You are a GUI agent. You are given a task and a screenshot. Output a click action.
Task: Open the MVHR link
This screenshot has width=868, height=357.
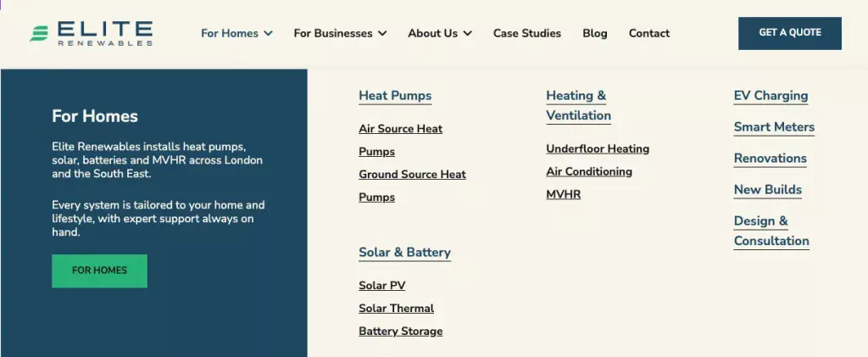pos(564,194)
